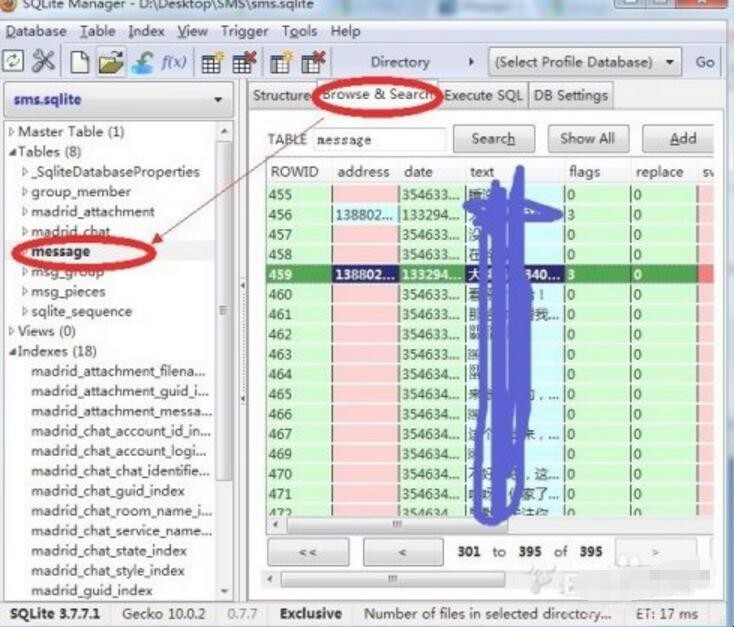Click the Create Table icon with the star
The width and height of the screenshot is (734, 627).
pyautogui.click(x=212, y=62)
